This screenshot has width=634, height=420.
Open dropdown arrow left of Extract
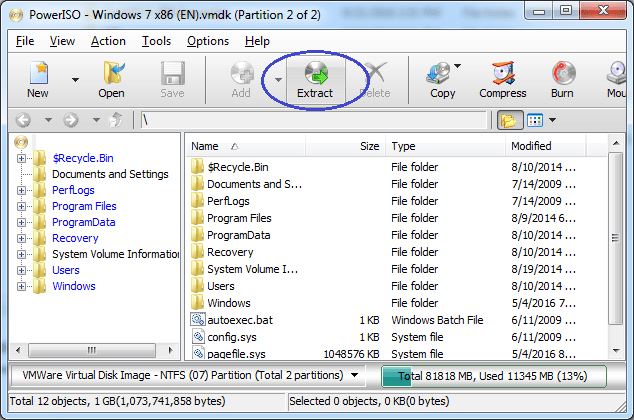[278, 80]
